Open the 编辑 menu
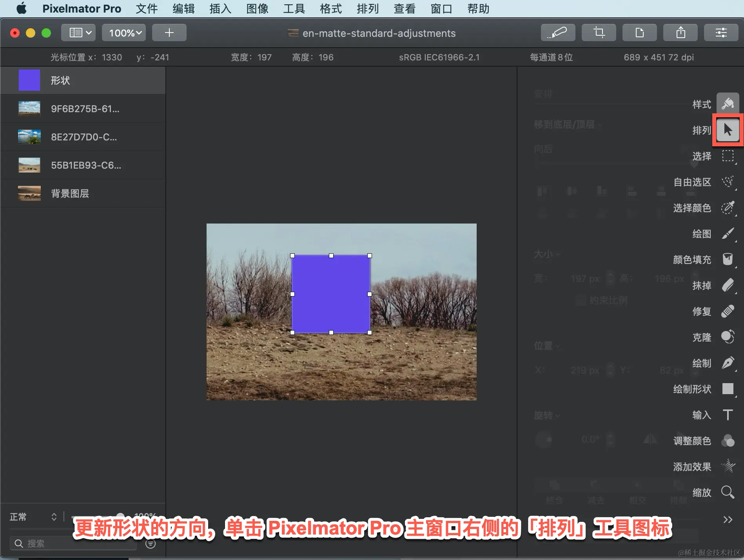The width and height of the screenshot is (744, 560). [183, 9]
